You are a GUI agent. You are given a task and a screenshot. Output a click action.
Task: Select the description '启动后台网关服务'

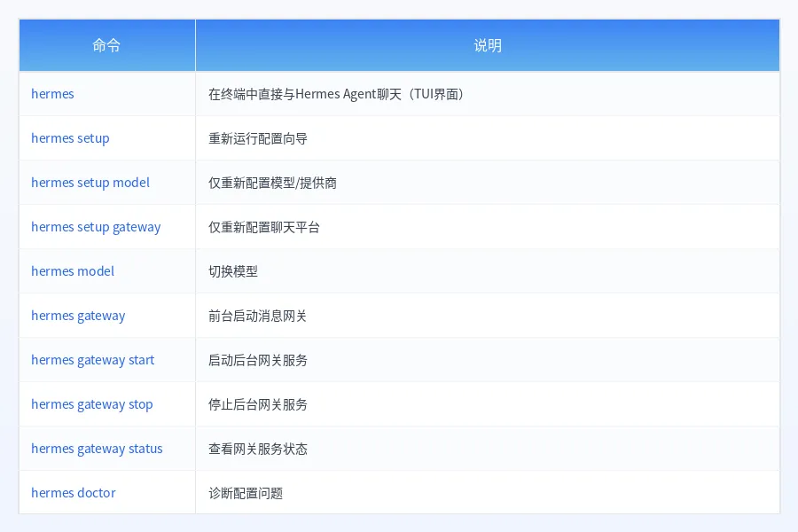(x=258, y=360)
